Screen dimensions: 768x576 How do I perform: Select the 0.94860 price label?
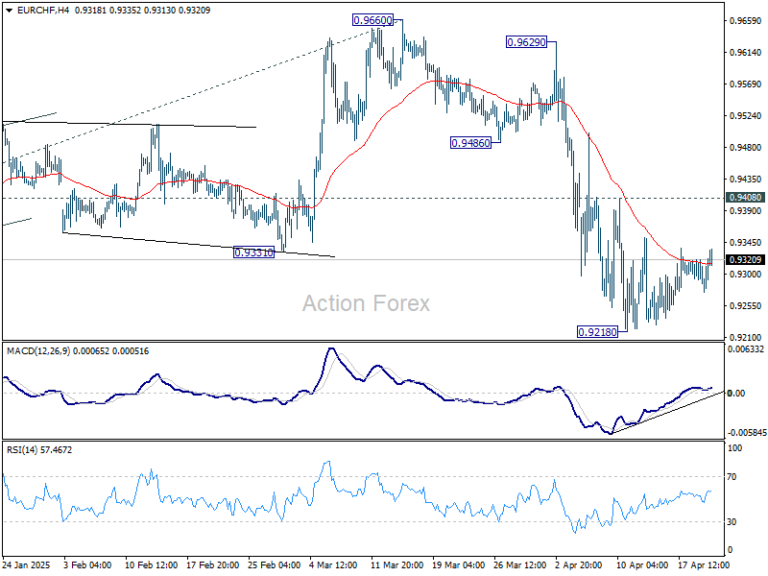470,143
